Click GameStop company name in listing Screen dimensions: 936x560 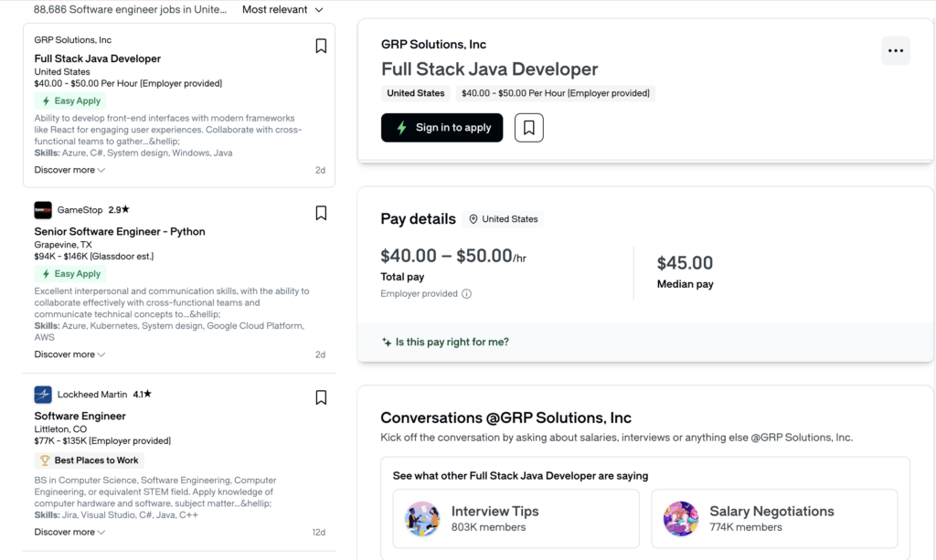80,210
